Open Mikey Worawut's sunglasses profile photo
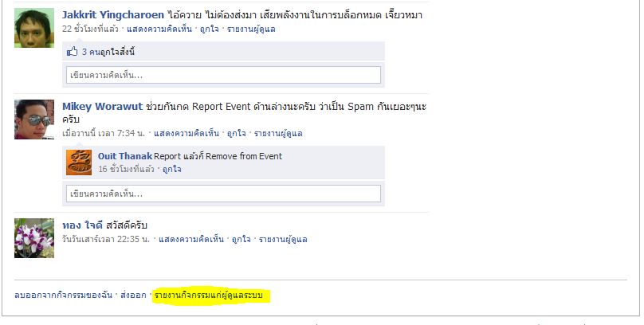 pos(34,119)
